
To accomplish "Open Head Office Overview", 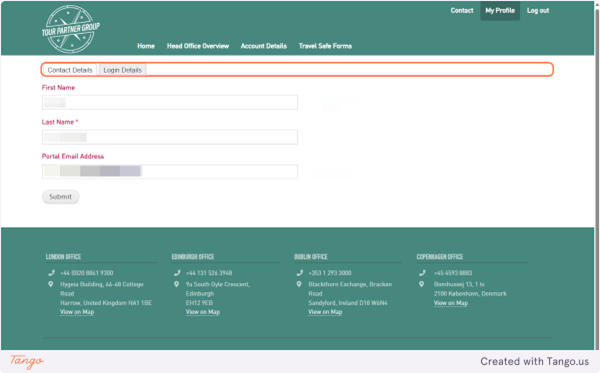I will tap(198, 46).
